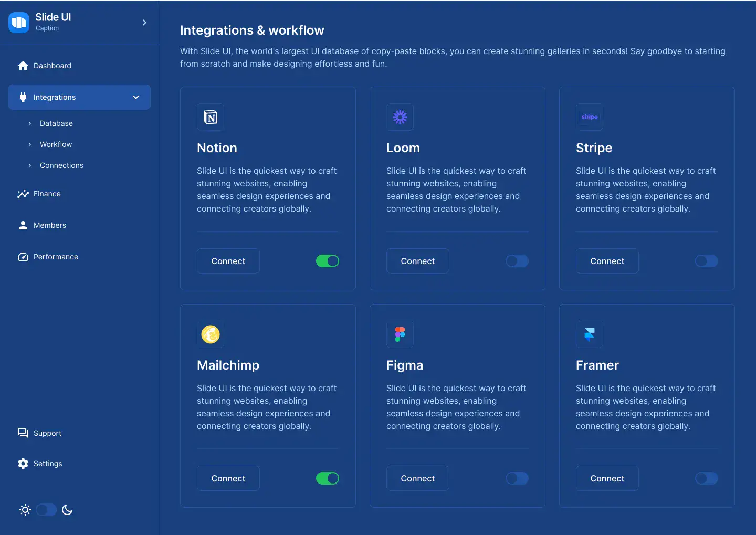This screenshot has height=535, width=756.
Task: Expand the Connections submenu arrow
Action: pyautogui.click(x=30, y=165)
